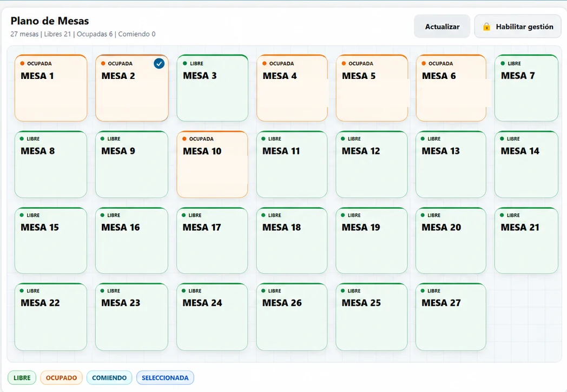Choose the Mesa 18 table card
567x392 pixels.
click(x=292, y=241)
